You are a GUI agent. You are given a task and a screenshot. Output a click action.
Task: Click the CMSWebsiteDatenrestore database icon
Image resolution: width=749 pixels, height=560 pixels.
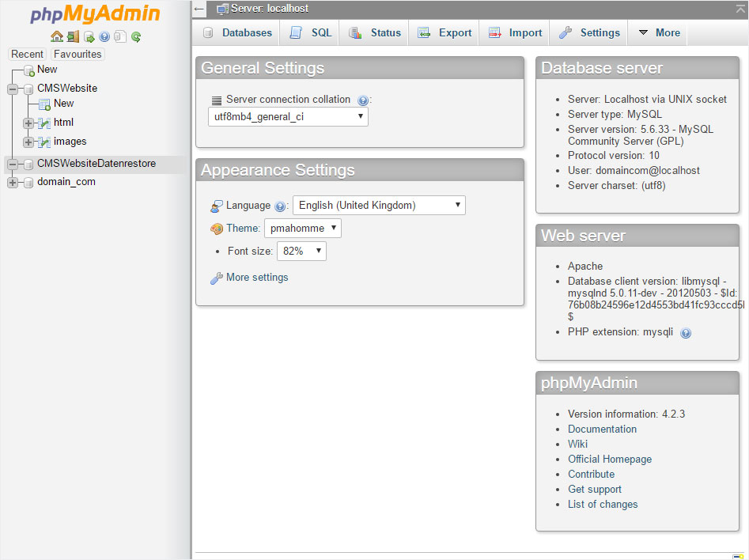28,165
